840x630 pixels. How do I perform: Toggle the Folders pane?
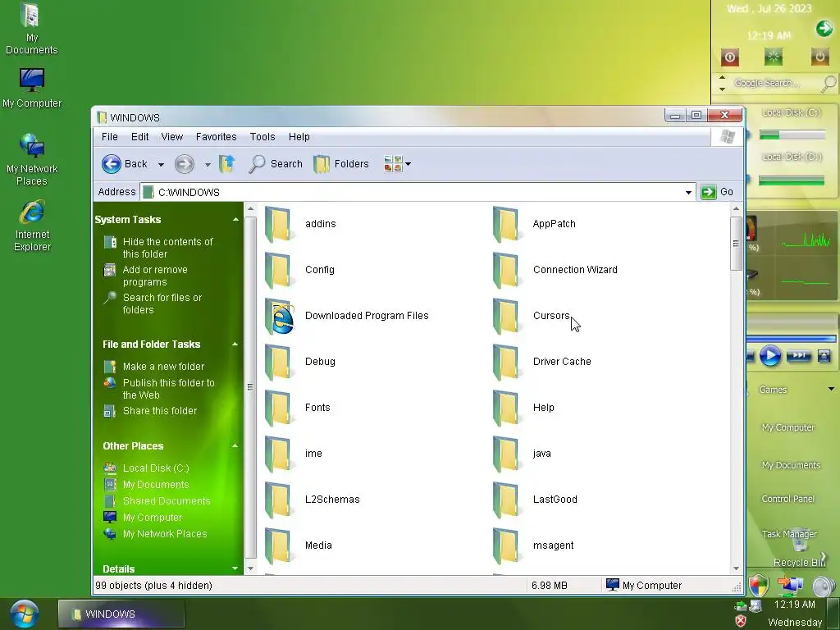pyautogui.click(x=341, y=164)
